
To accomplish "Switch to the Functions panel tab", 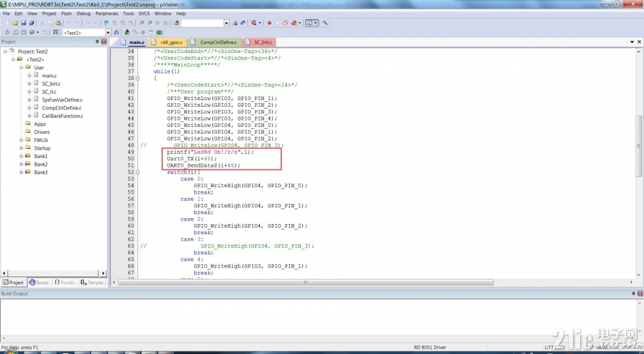I will [x=66, y=282].
